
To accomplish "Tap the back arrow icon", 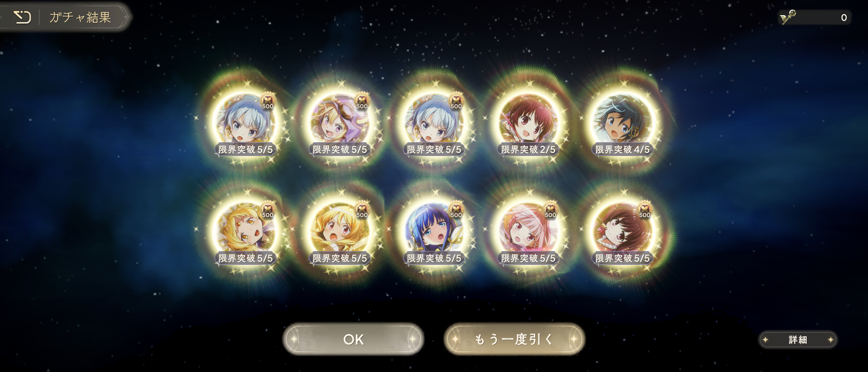I will 22,17.
